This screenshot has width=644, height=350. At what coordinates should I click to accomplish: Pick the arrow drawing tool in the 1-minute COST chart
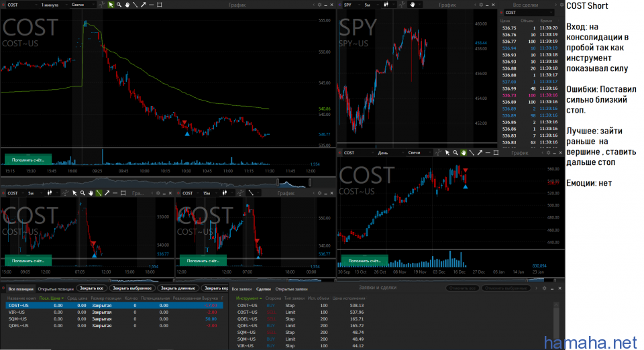(x=144, y=5)
